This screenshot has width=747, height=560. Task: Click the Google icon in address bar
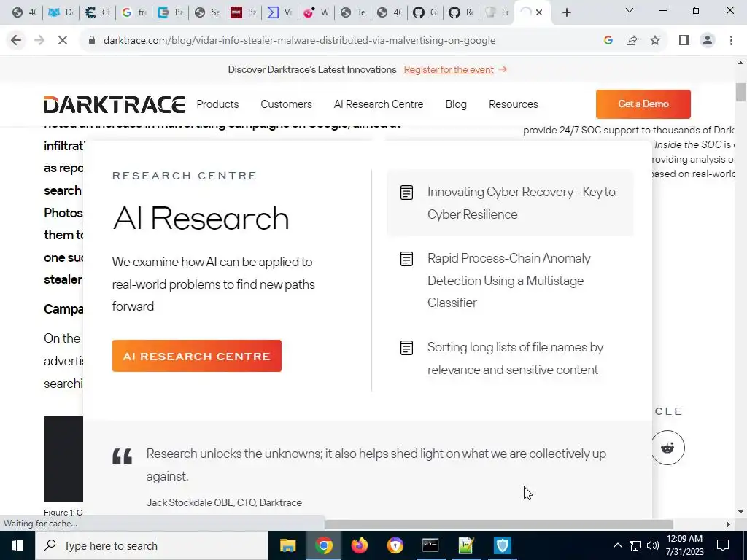point(608,41)
